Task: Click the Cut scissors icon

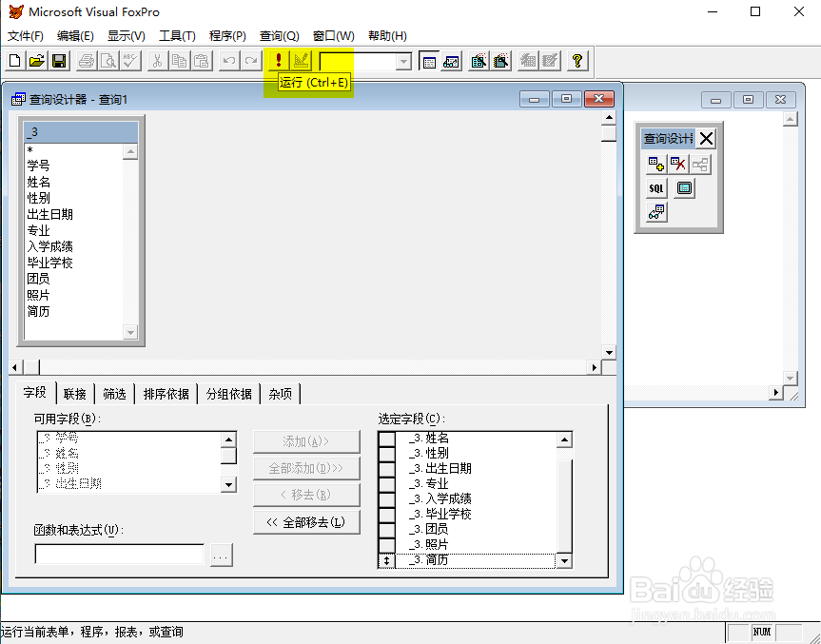Action: [x=157, y=61]
